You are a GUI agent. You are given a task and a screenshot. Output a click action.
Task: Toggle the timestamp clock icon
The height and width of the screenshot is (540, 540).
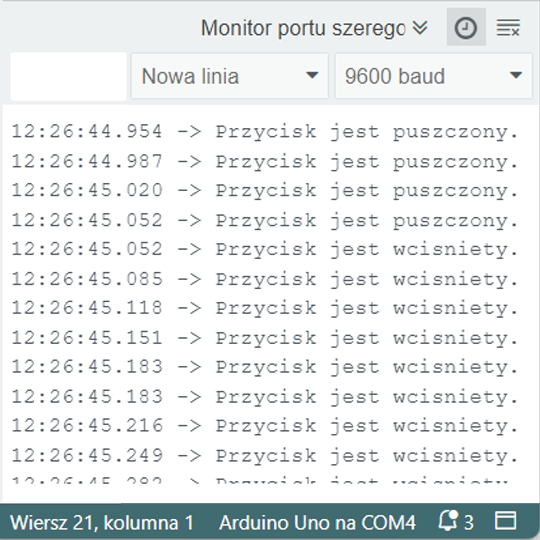(x=466, y=27)
